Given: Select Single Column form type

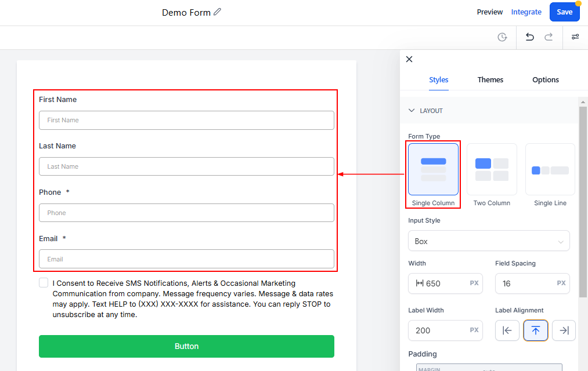Looking at the screenshot, I should coord(433,169).
